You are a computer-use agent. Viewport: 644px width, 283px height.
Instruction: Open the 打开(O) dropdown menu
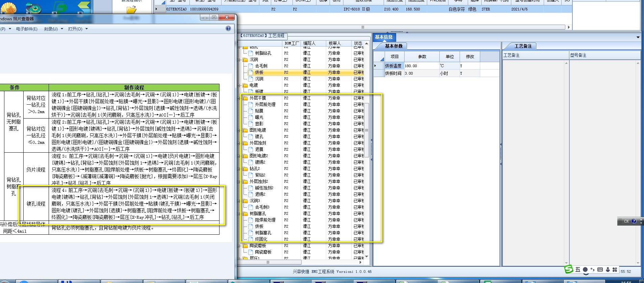(x=78, y=29)
